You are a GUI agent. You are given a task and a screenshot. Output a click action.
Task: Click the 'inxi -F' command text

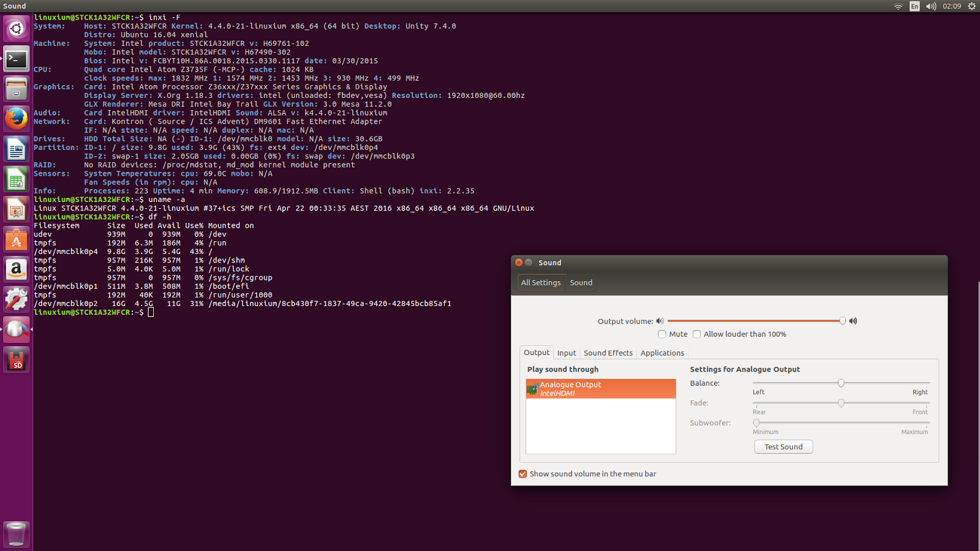click(x=164, y=18)
